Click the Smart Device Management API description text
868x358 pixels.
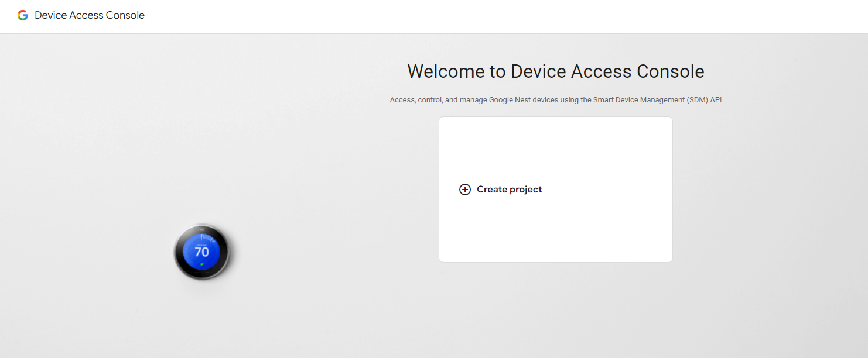pyautogui.click(x=556, y=100)
